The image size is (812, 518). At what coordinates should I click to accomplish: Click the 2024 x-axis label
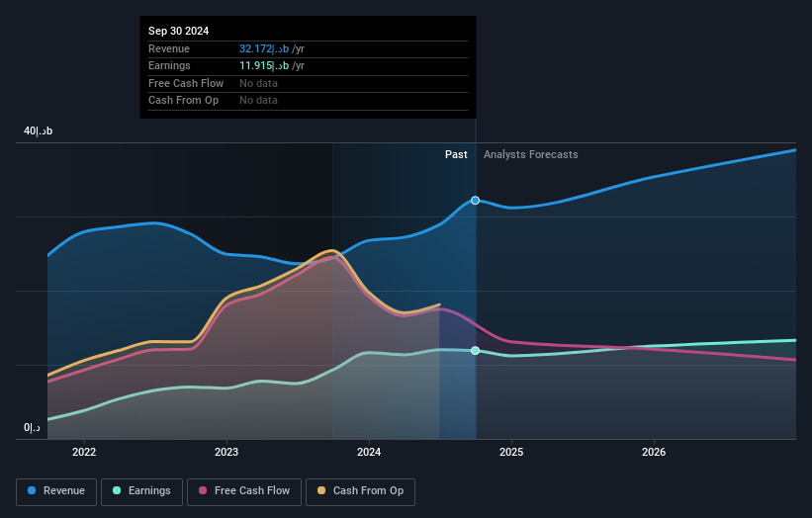(369, 453)
